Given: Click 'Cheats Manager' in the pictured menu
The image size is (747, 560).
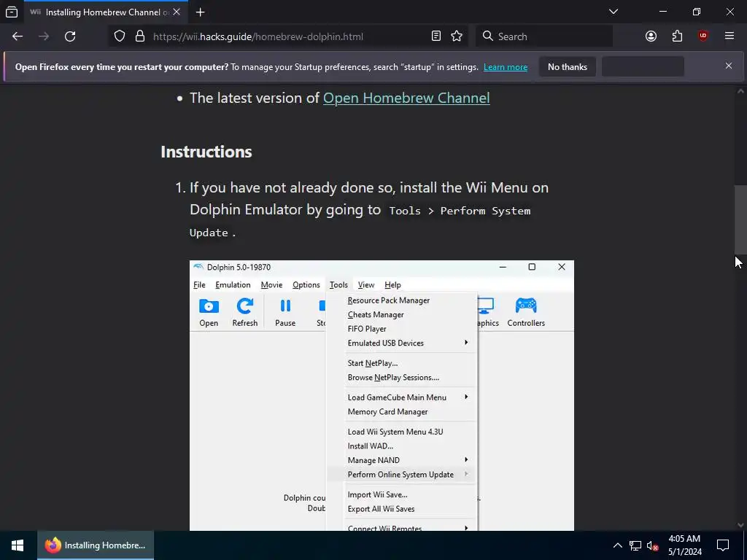Looking at the screenshot, I should coord(376,315).
